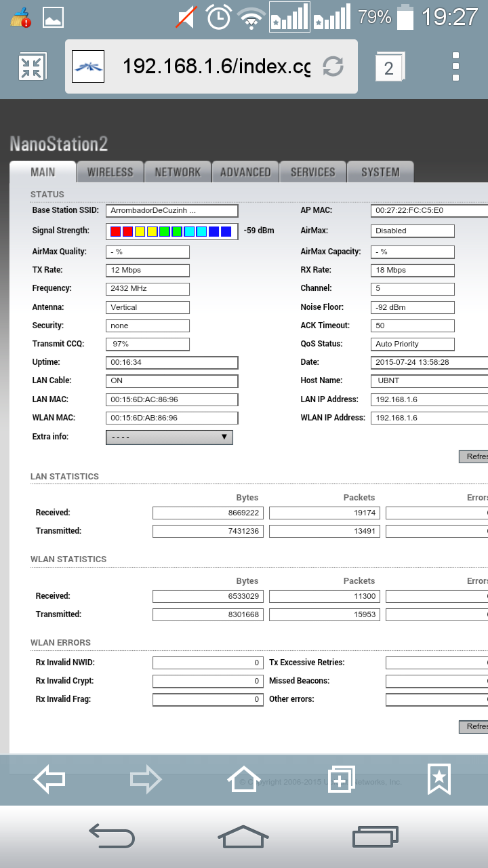Select the MAIN tab
The image size is (488, 868).
[x=43, y=172]
